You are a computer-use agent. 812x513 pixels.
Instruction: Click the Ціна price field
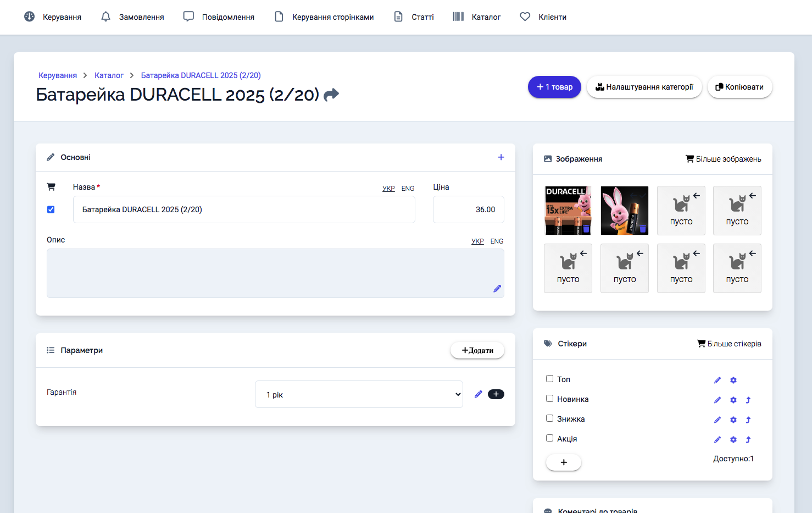[469, 209]
